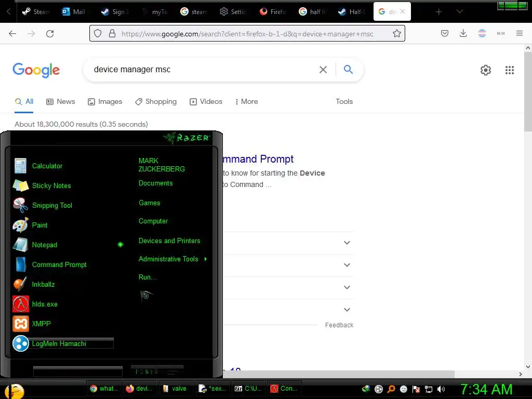
Task: Open the More search filters dropdown
Action: [247, 101]
